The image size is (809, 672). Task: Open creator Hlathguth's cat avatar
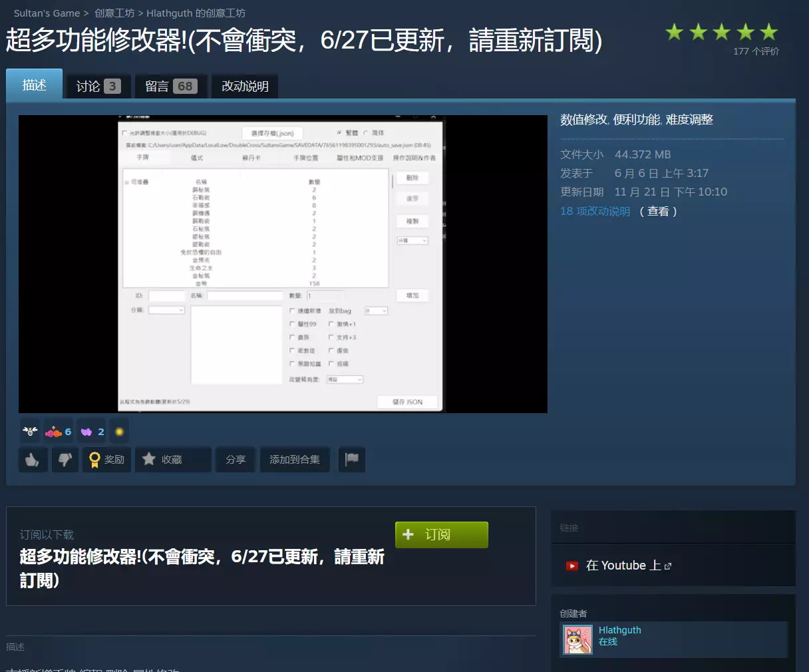(577, 640)
